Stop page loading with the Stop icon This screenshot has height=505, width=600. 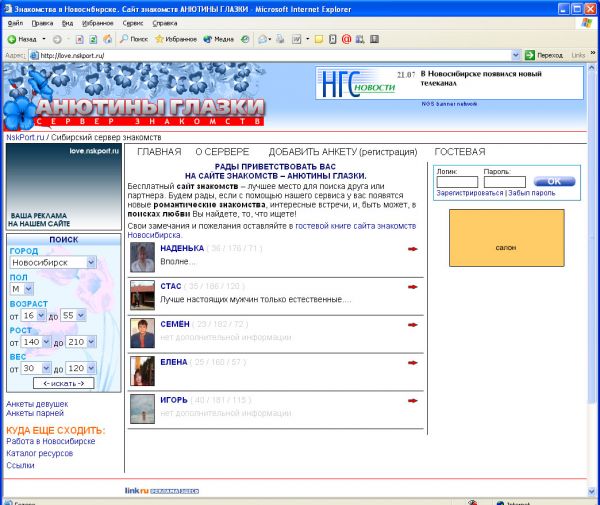coord(79,39)
